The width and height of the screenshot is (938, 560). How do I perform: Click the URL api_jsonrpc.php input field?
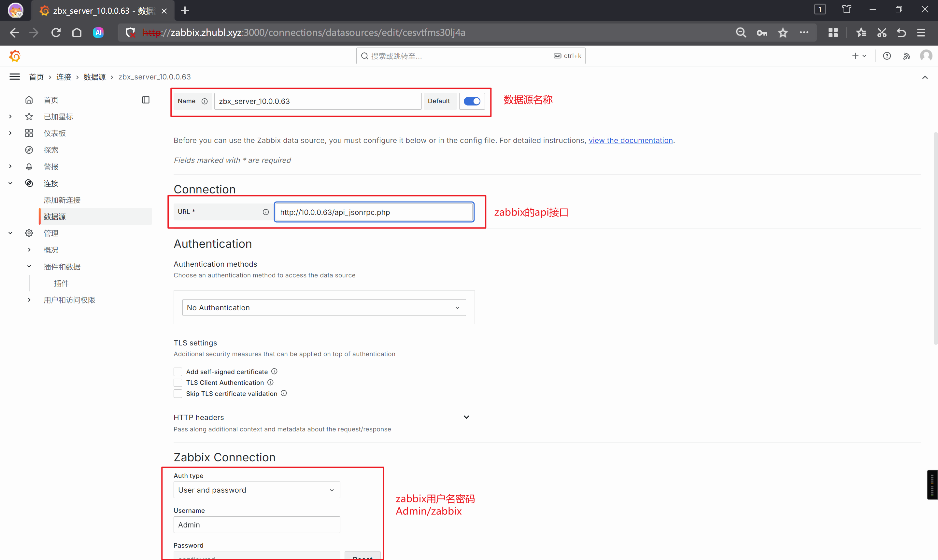[x=374, y=212]
